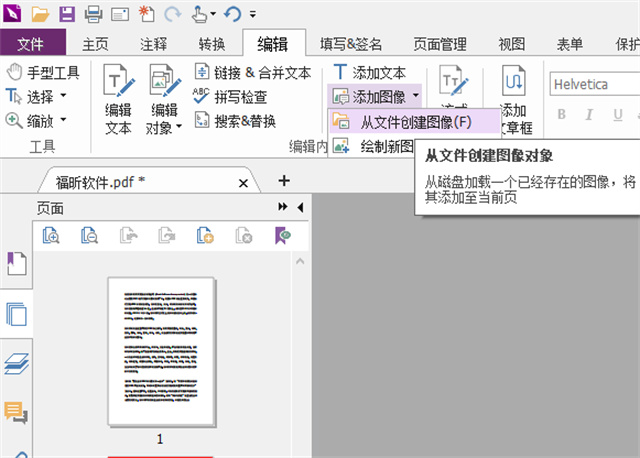640x458 pixels.
Task: Open the pages panel from the left sidebar
Action: 16,315
